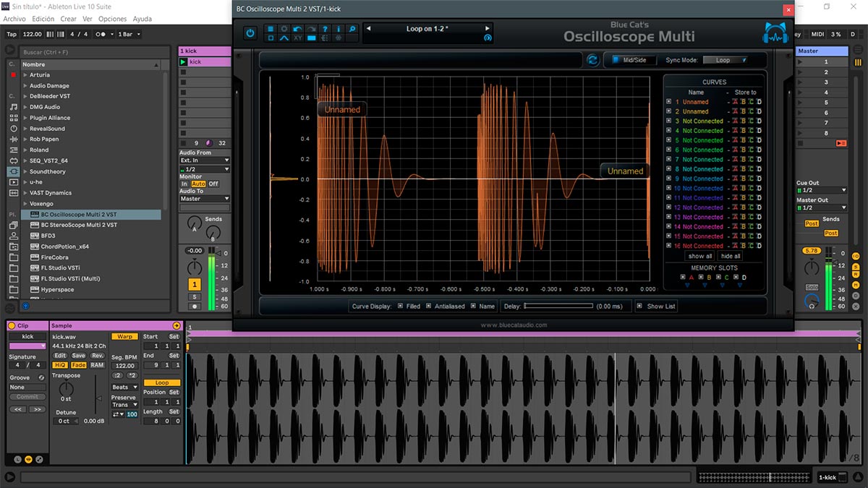The height and width of the screenshot is (488, 868).
Task: Click the magnifier zoom icon in plugin toolbar
Action: [x=352, y=29]
